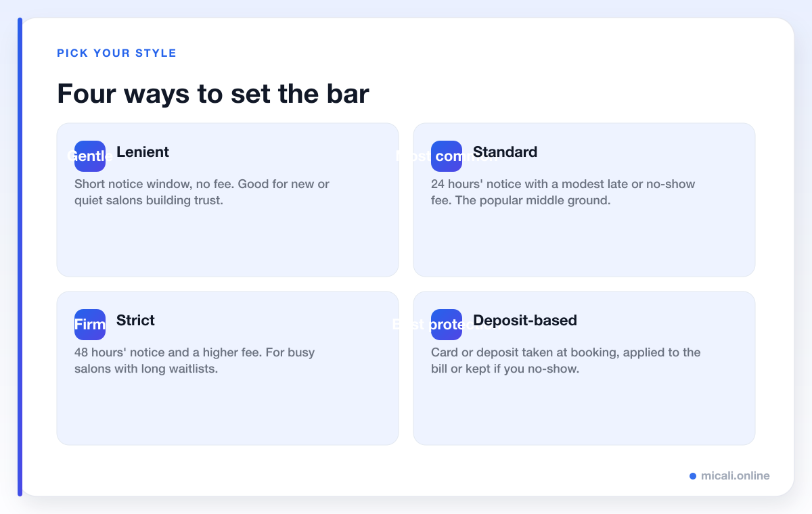The height and width of the screenshot is (514, 812).
Task: Choose the Standard heading
Action: 505,152
